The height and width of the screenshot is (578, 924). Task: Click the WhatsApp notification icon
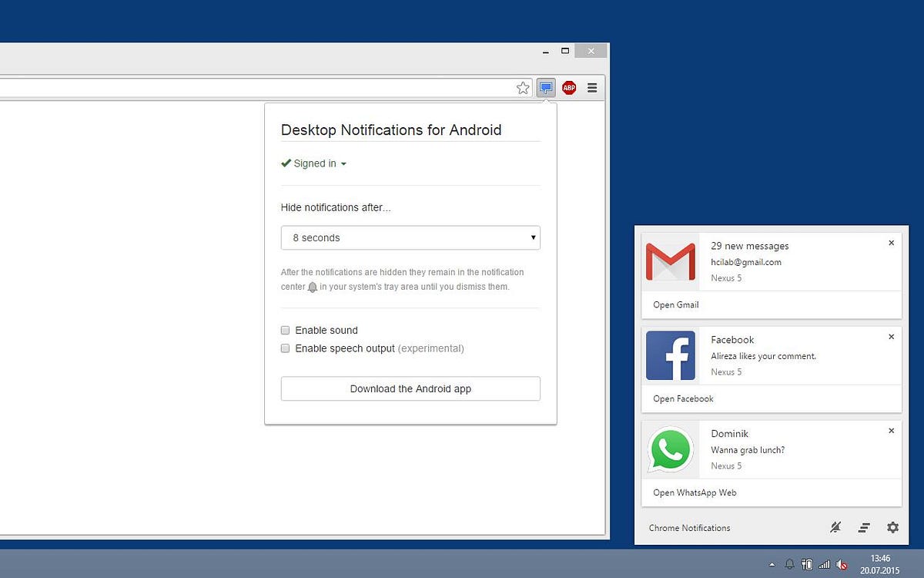(x=670, y=450)
